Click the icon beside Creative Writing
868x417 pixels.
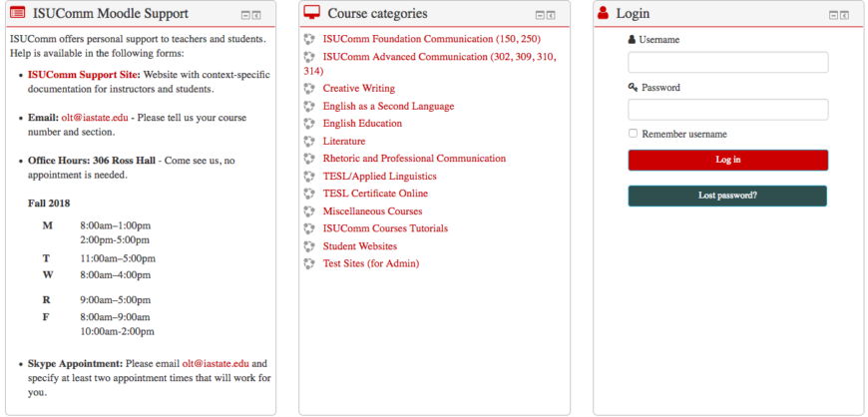(309, 89)
